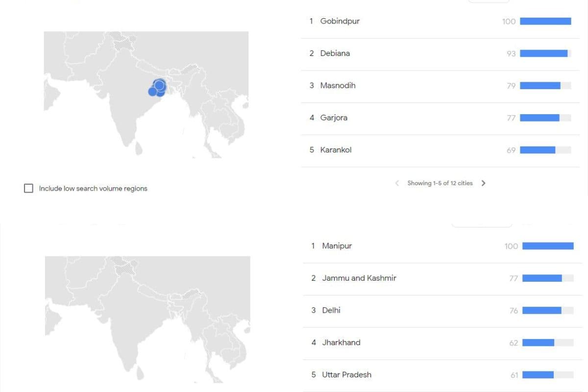Viewport: 588px width, 392px height.
Task: Click Manipur's full blue interest bar
Action: point(548,246)
